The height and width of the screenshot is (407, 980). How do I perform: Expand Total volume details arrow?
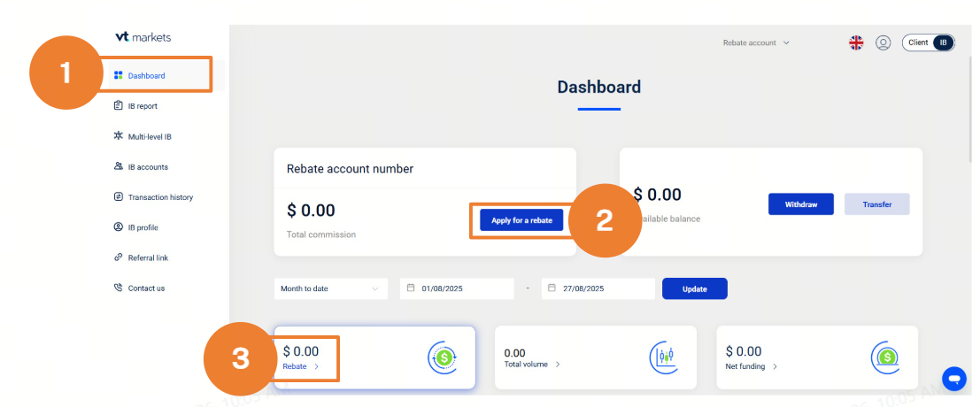[x=558, y=365]
